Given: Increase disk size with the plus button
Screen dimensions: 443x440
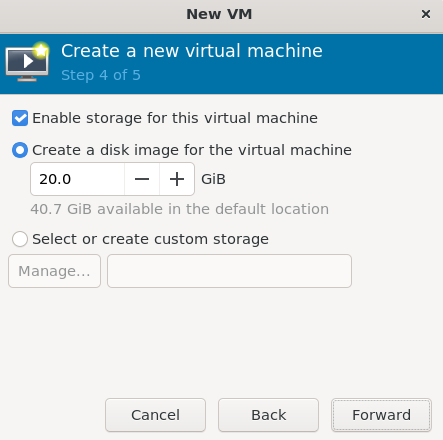Looking at the screenshot, I should click(x=177, y=179).
